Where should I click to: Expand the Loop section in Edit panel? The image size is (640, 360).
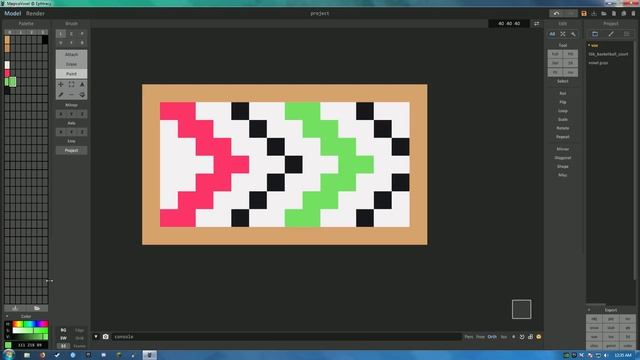pyautogui.click(x=563, y=111)
